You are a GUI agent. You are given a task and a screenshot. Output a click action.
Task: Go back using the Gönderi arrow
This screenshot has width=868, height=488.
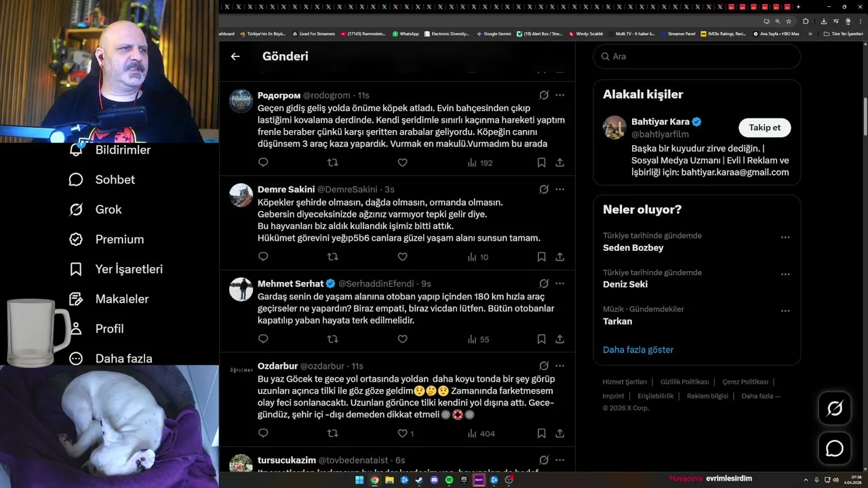(x=235, y=56)
